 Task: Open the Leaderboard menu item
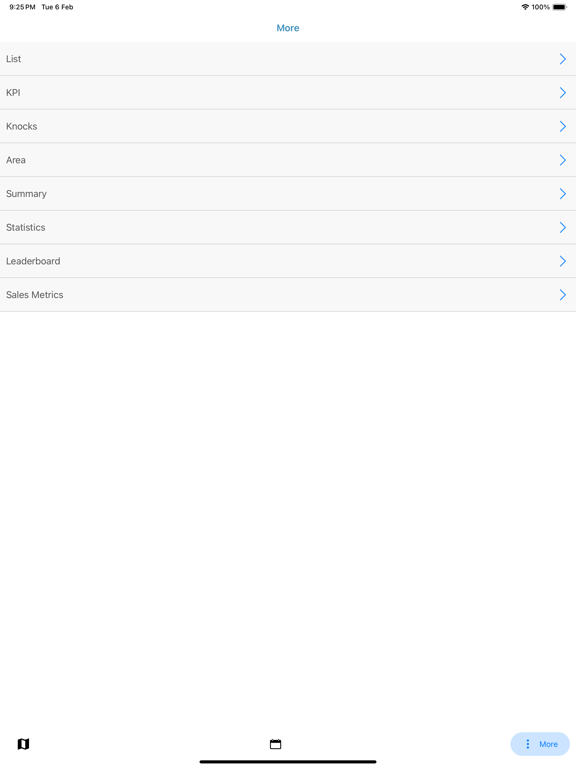coord(288,261)
